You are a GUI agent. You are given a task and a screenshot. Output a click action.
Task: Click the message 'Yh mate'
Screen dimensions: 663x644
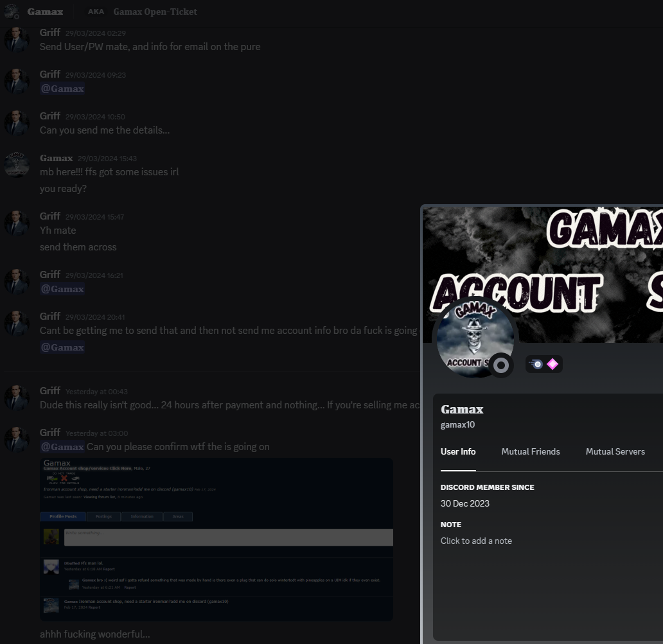pos(58,231)
